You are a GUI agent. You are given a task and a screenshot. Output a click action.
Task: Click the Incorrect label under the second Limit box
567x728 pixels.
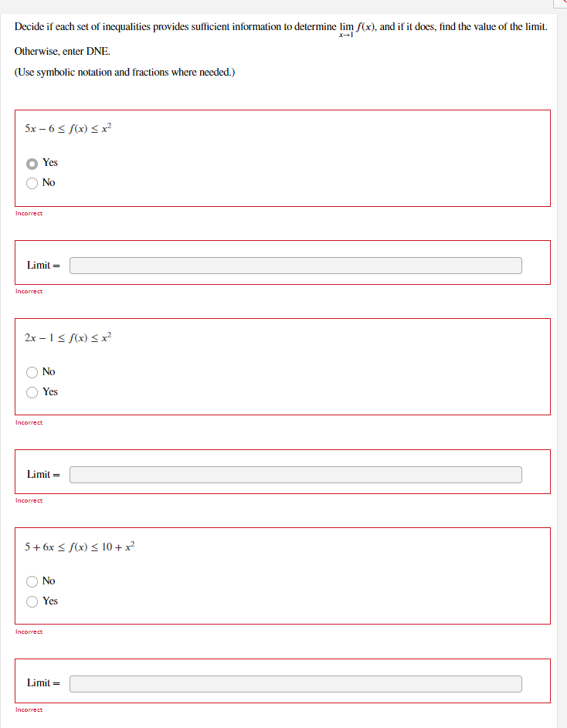(28, 500)
